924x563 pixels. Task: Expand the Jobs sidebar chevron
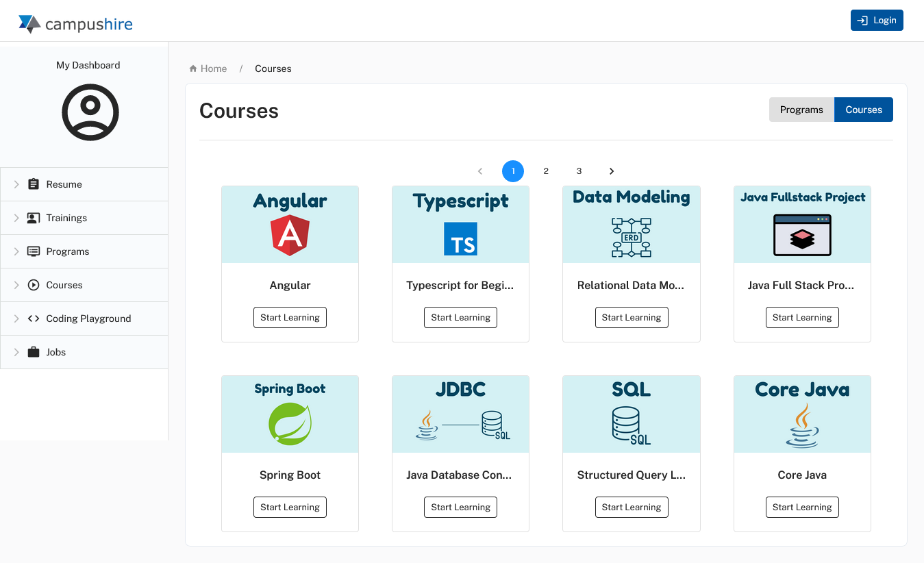point(16,352)
